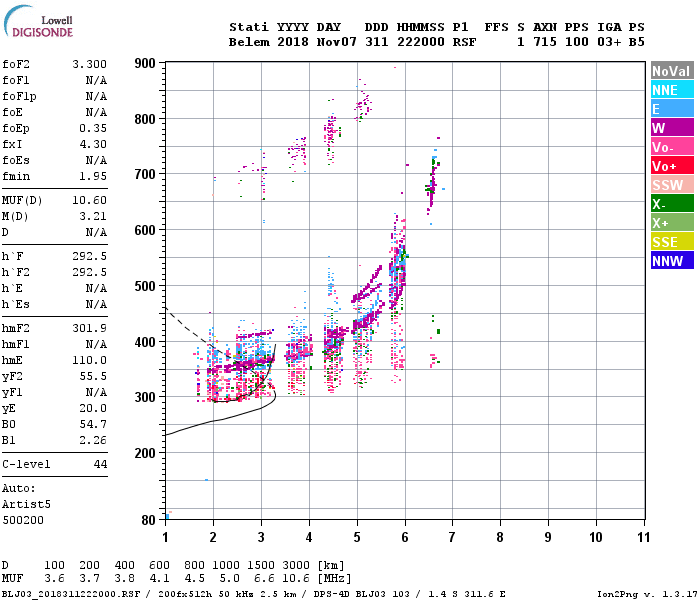Click the foEp value 0.35

tap(93, 129)
